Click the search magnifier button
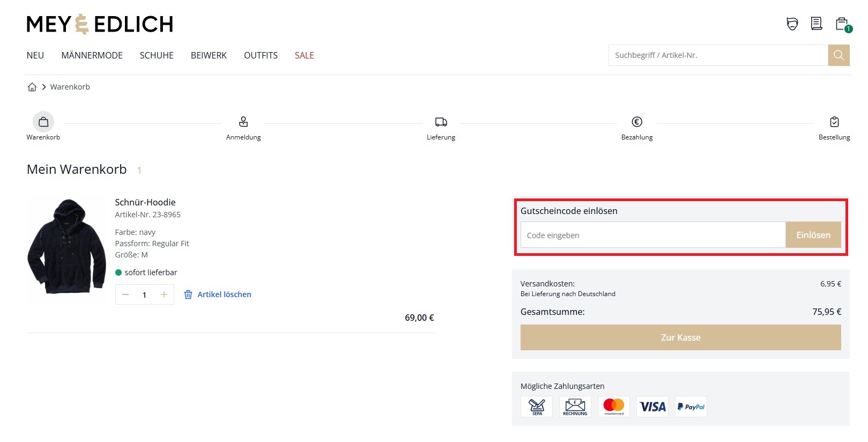Screen dimensions: 868x442 click(839, 55)
